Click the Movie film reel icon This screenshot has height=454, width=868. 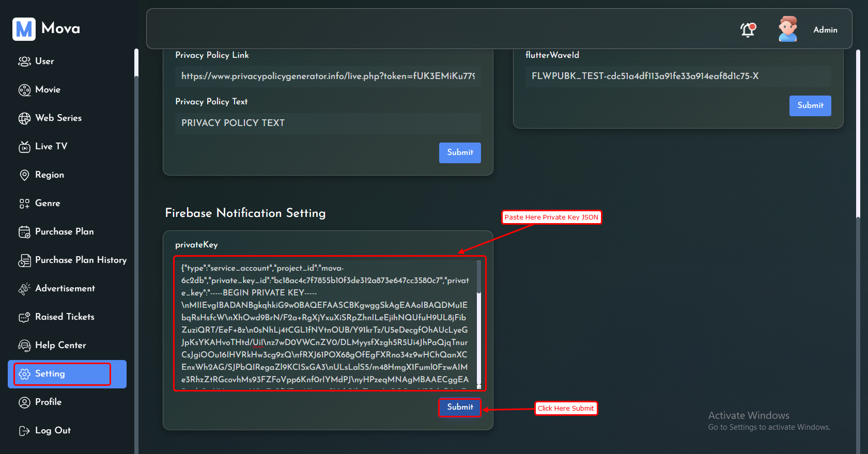[24, 90]
